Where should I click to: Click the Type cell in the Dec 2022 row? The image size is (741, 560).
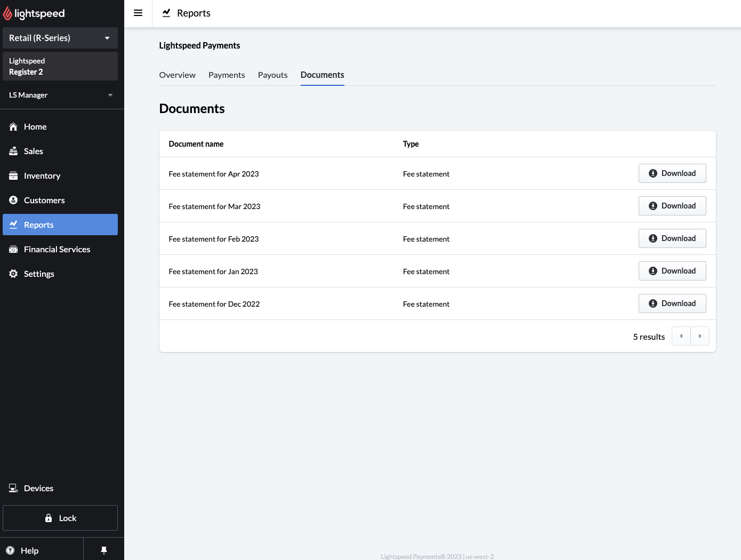pyautogui.click(x=426, y=304)
